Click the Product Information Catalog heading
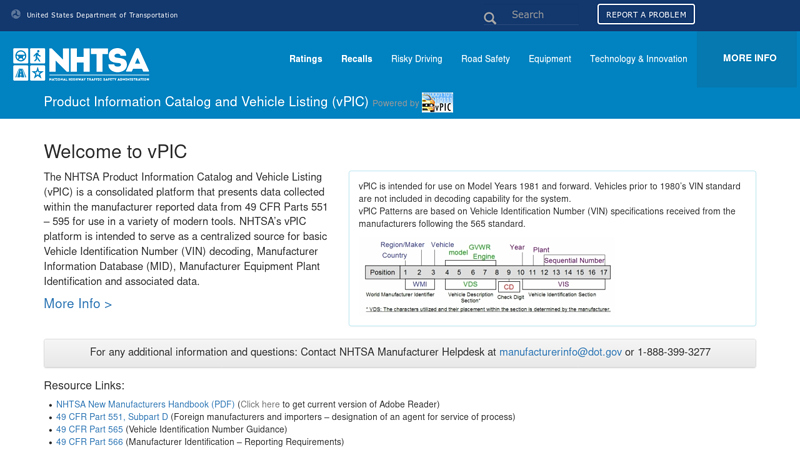The height and width of the screenshot is (450, 800). (x=206, y=102)
